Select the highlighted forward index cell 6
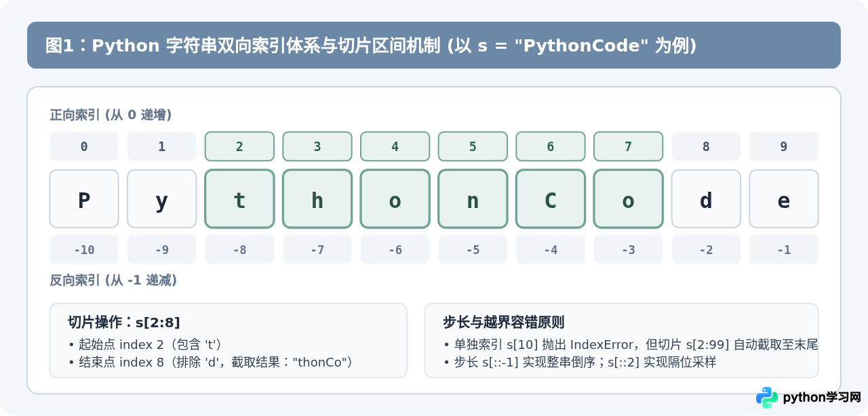This screenshot has width=868, height=416. (551, 146)
